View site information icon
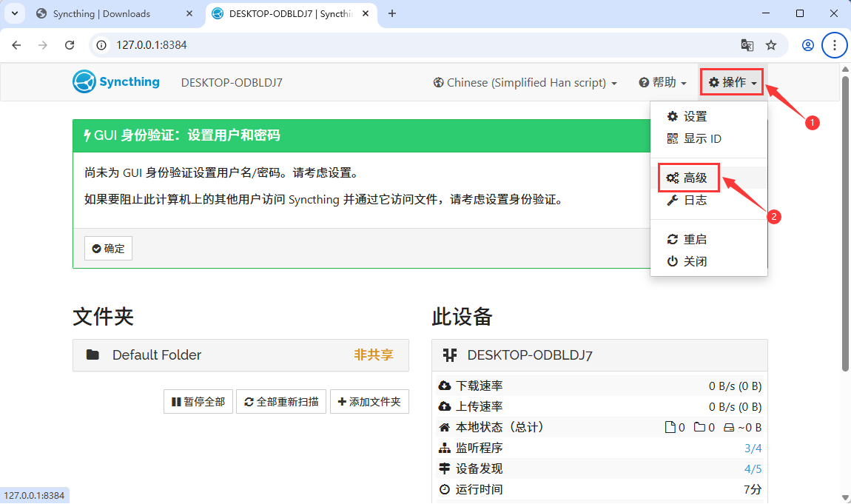This screenshot has width=851, height=504. click(101, 45)
